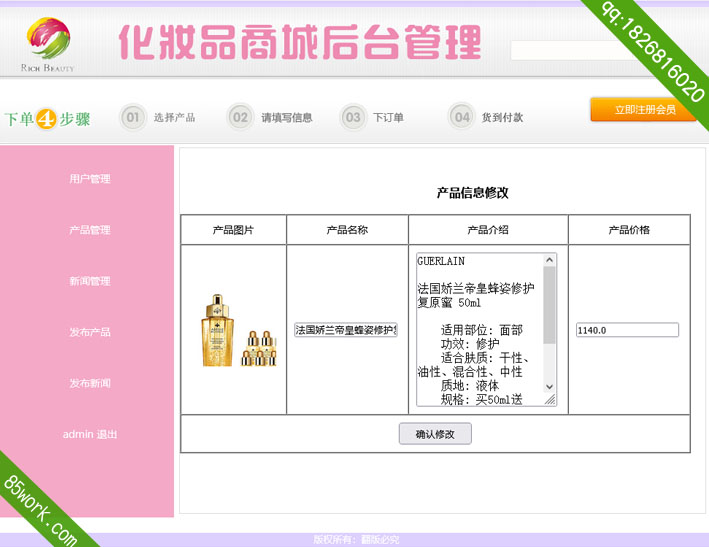Click the 确认修改 button
Viewport: 709px width, 547px height.
point(435,434)
